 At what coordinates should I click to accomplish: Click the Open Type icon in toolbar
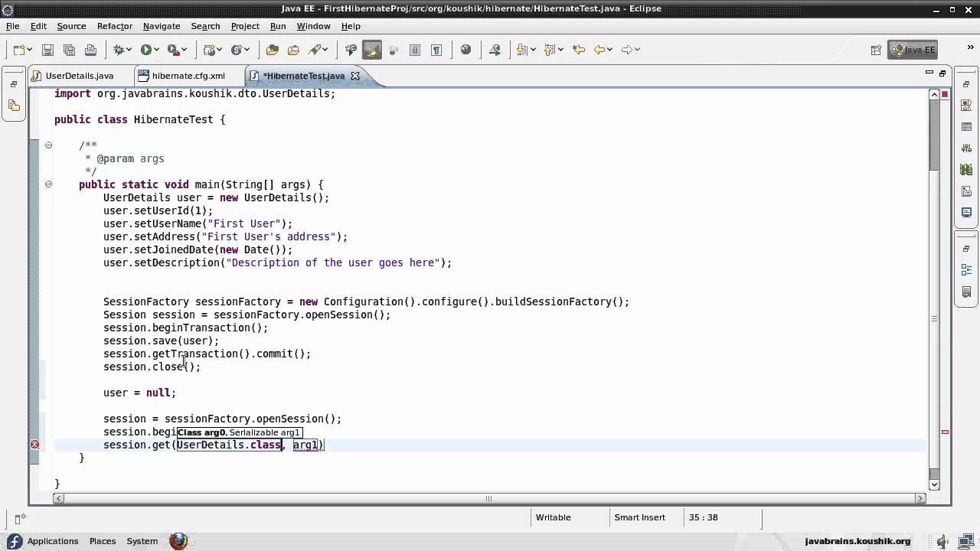click(x=272, y=50)
